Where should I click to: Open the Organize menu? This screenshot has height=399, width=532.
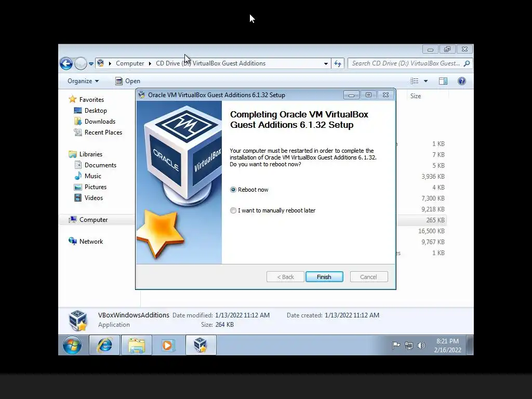83,81
